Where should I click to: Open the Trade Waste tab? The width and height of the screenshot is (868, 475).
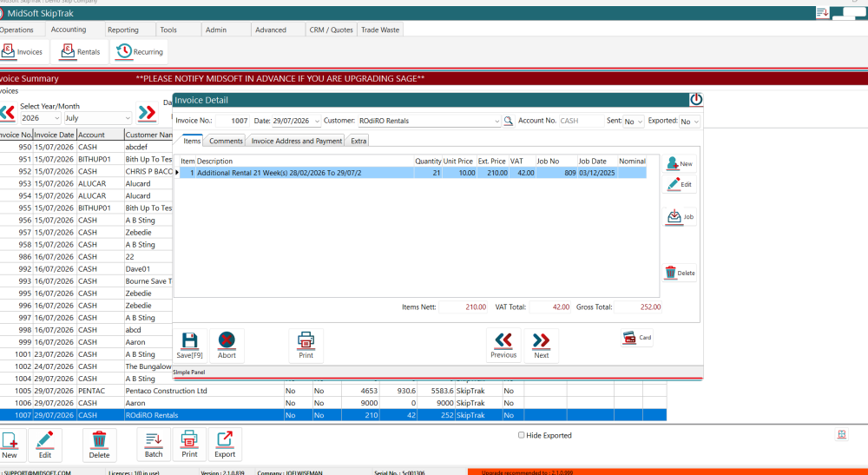(380, 30)
